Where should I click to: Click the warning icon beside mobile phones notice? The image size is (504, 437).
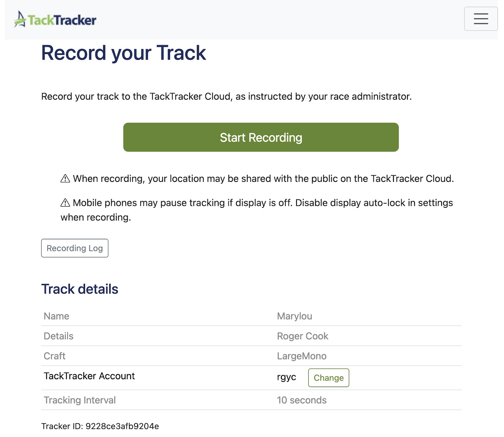65,203
